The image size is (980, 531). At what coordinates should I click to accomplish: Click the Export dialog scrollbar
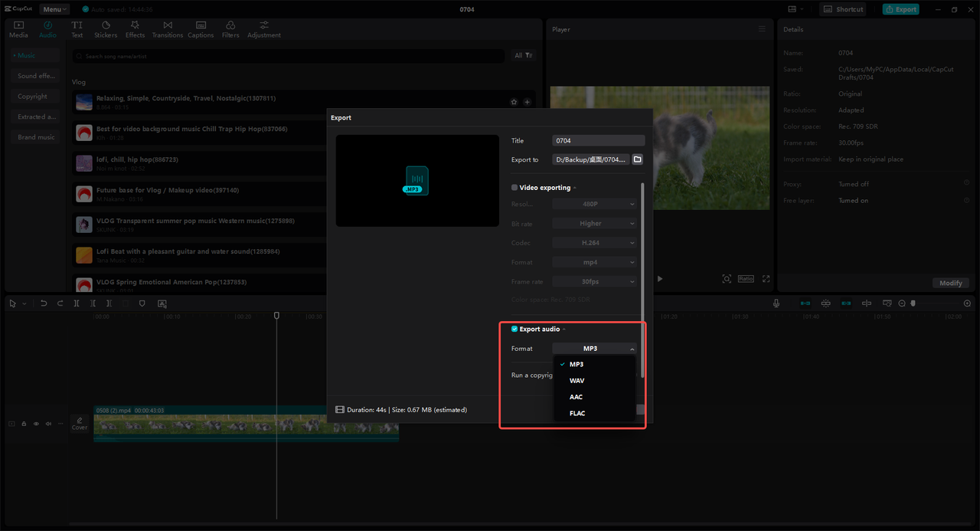[643, 280]
